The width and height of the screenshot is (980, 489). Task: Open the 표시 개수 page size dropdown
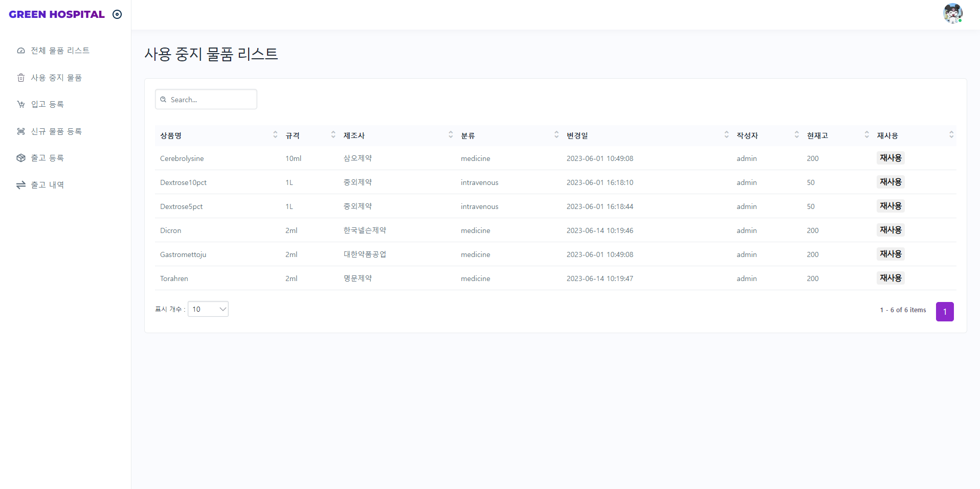click(x=208, y=309)
